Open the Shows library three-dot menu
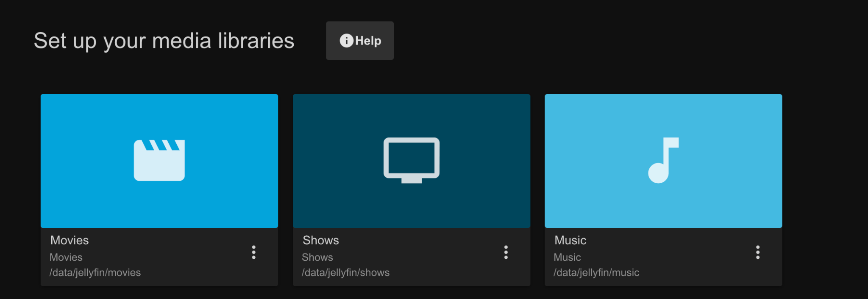868x299 pixels. click(x=506, y=252)
